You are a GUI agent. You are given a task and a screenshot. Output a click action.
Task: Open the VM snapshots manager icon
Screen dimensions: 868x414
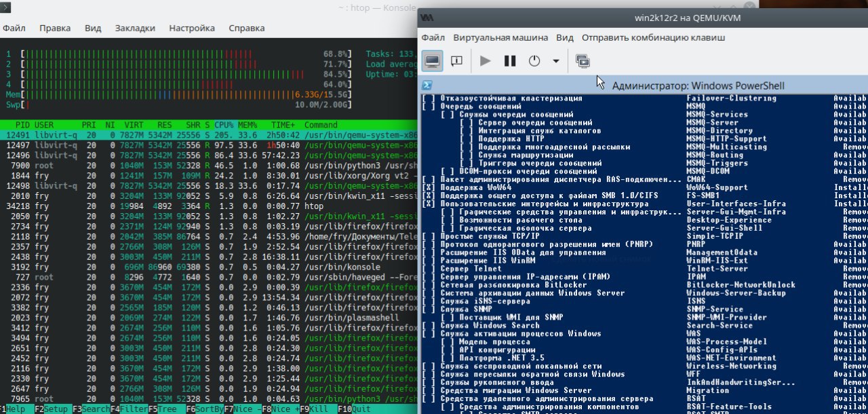tap(583, 60)
